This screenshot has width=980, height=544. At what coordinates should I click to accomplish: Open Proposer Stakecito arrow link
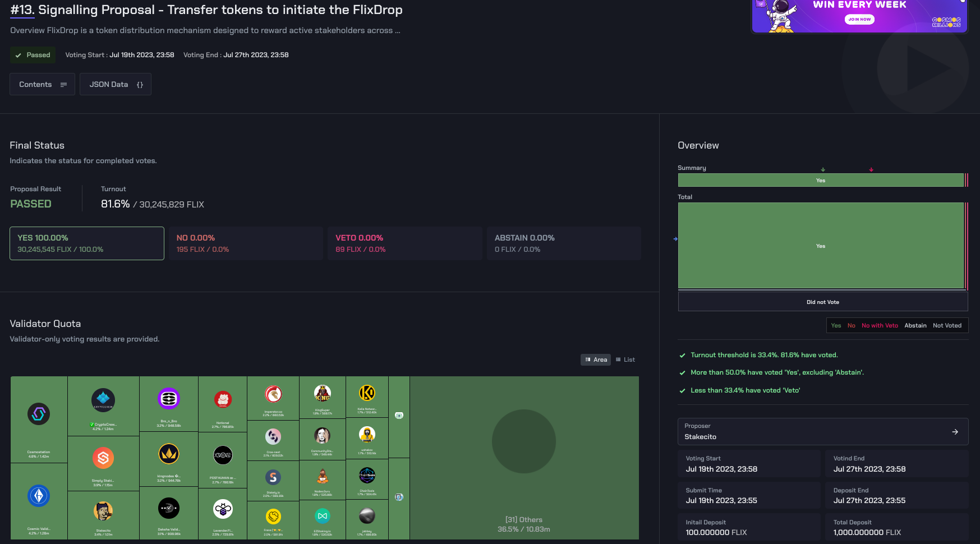pyautogui.click(x=955, y=432)
